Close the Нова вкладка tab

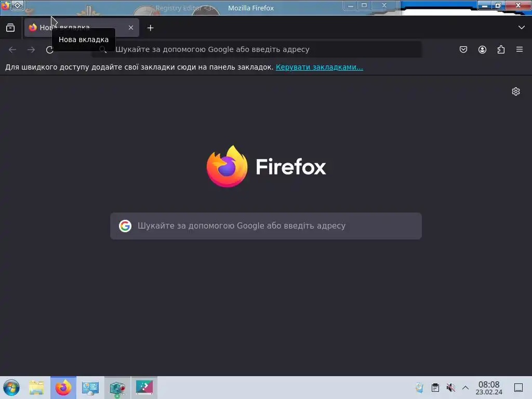[131, 28]
